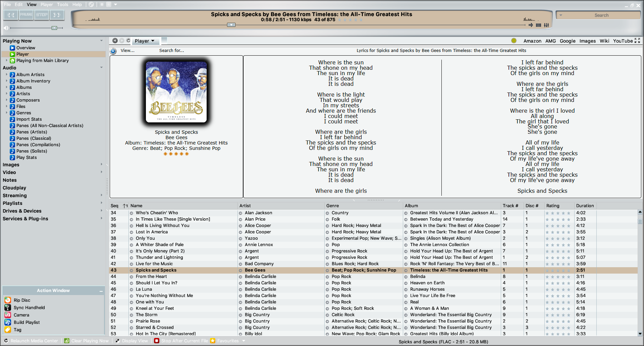This screenshot has width=644, height=346.
Task: Toggle continuous play arrow icon
Action: (531, 25)
